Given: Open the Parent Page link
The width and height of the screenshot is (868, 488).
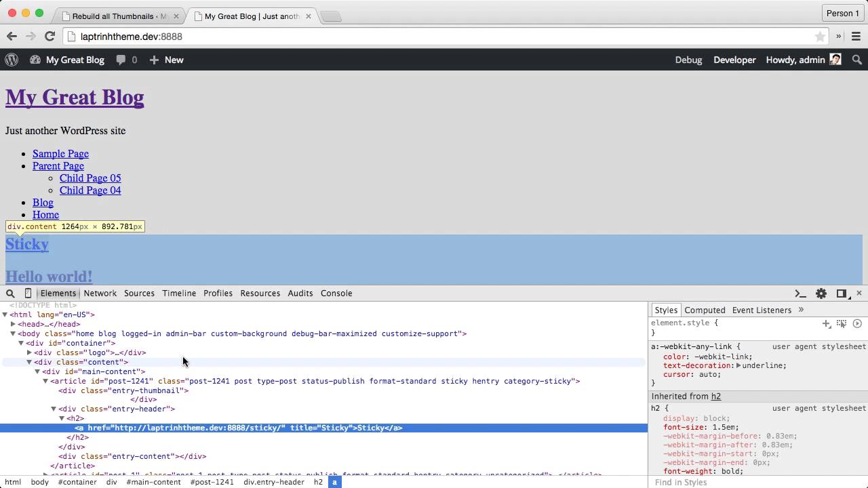Looking at the screenshot, I should point(58,166).
